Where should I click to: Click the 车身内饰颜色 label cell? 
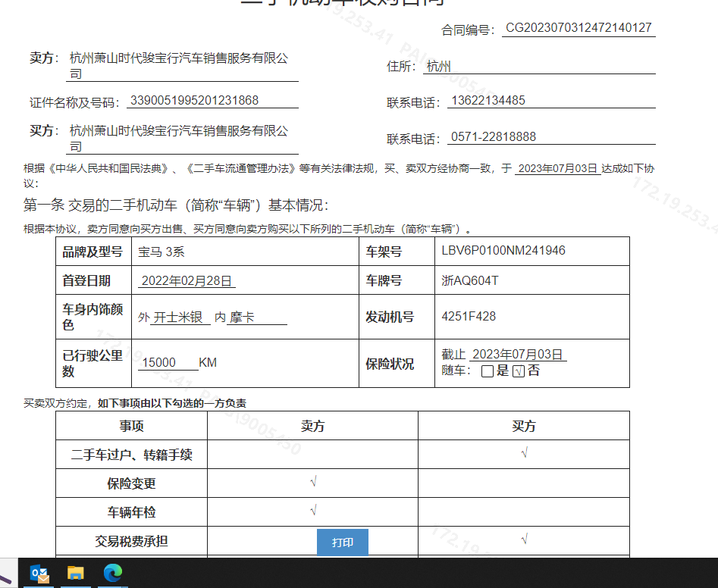[93, 317]
